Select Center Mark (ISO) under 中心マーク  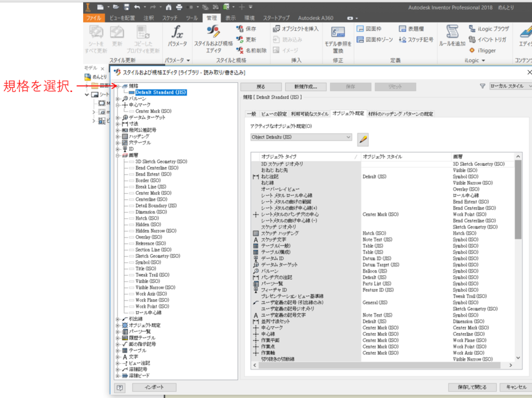pos(153,111)
